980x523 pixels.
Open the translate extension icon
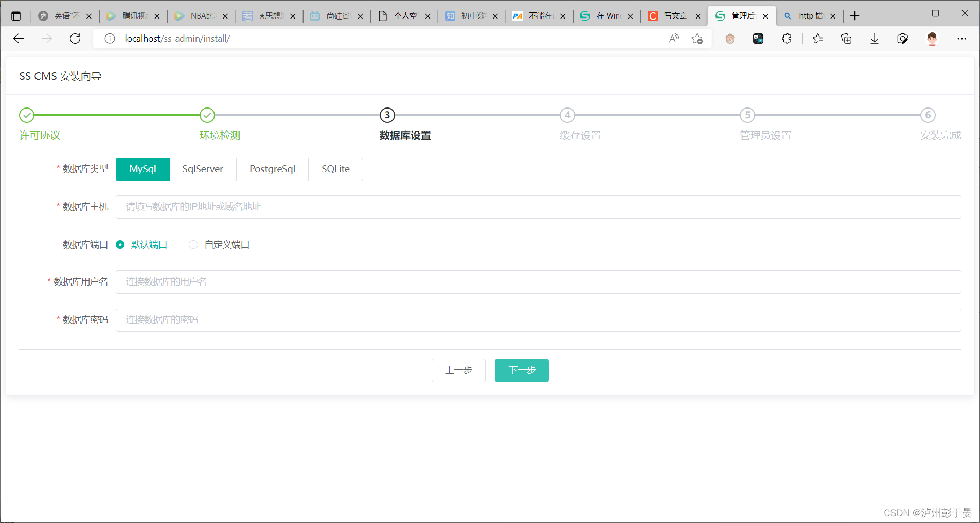[x=758, y=39]
